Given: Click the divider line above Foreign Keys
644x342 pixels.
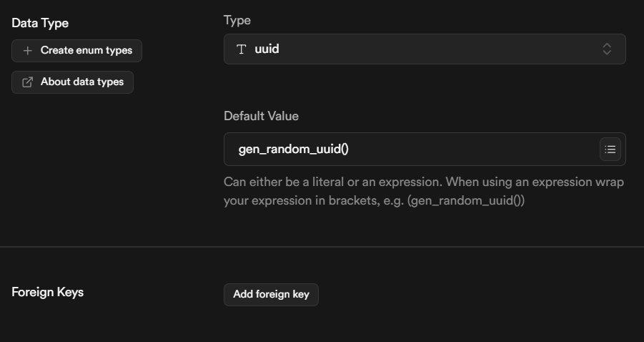Looking at the screenshot, I should coord(322,247).
